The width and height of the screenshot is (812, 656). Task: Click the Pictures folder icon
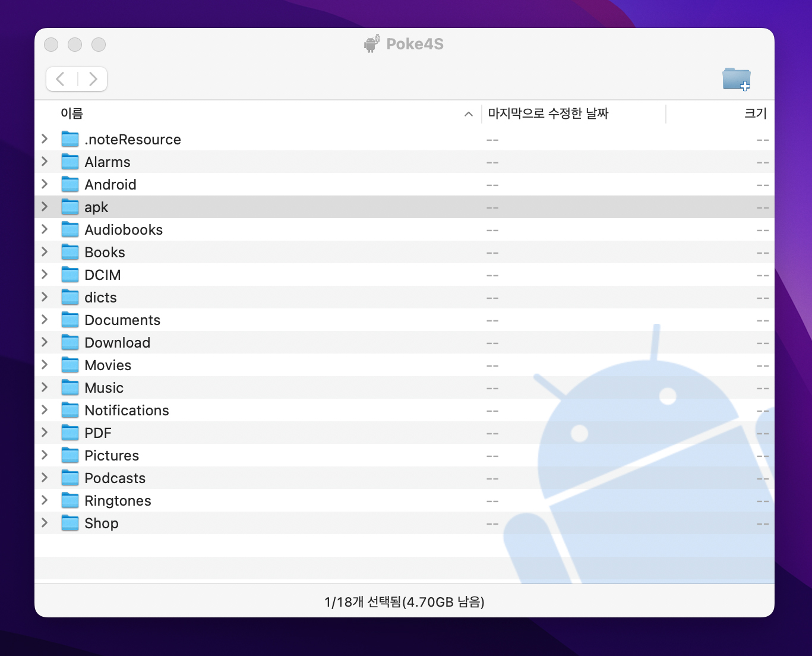[x=70, y=455]
